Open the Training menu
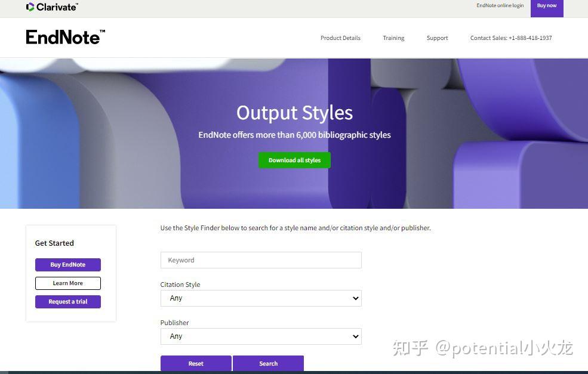This screenshot has height=374, width=588. click(x=393, y=38)
